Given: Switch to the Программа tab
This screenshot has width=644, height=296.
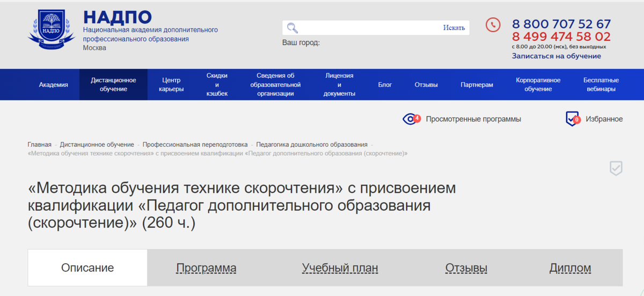Looking at the screenshot, I should pyautogui.click(x=206, y=268).
